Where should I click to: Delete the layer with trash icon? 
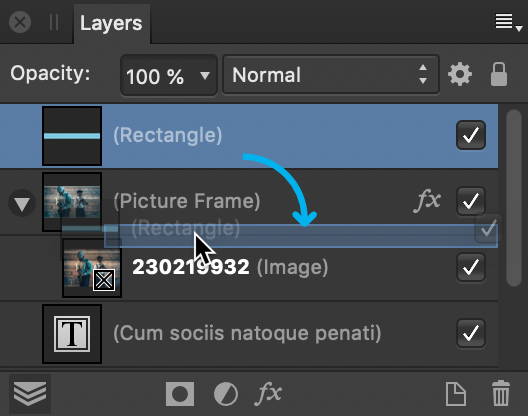501,393
